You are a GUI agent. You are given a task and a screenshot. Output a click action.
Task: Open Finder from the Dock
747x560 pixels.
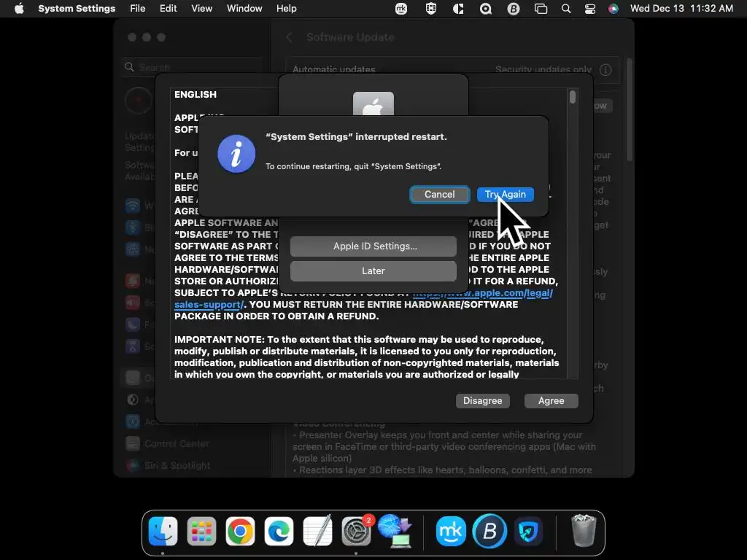coord(163,531)
